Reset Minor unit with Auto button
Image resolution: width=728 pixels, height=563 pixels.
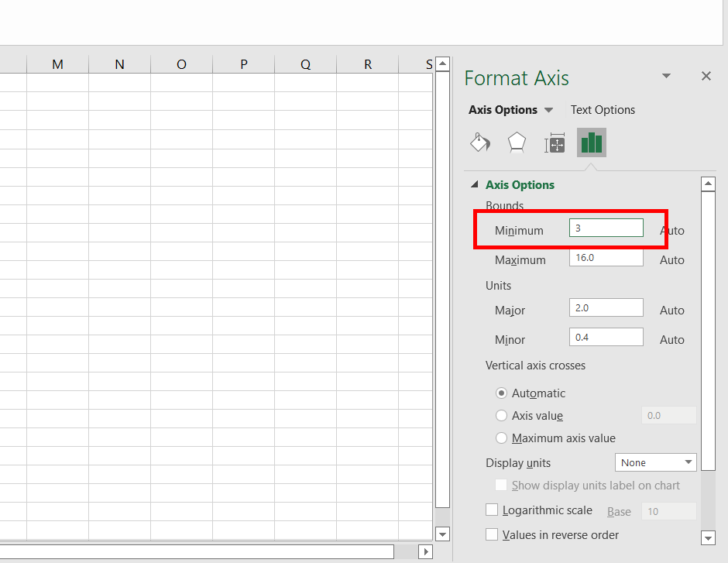(671, 340)
